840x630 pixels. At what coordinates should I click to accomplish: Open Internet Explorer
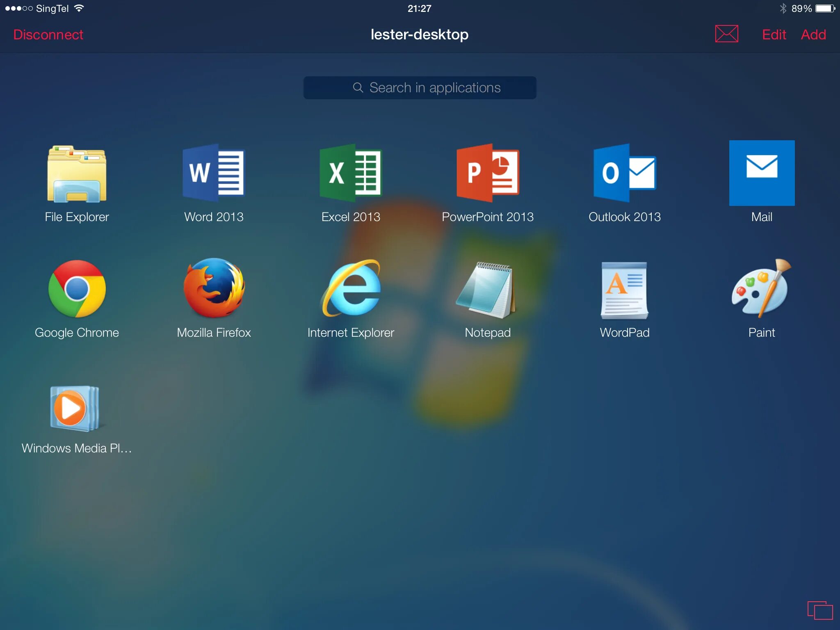[x=351, y=288]
